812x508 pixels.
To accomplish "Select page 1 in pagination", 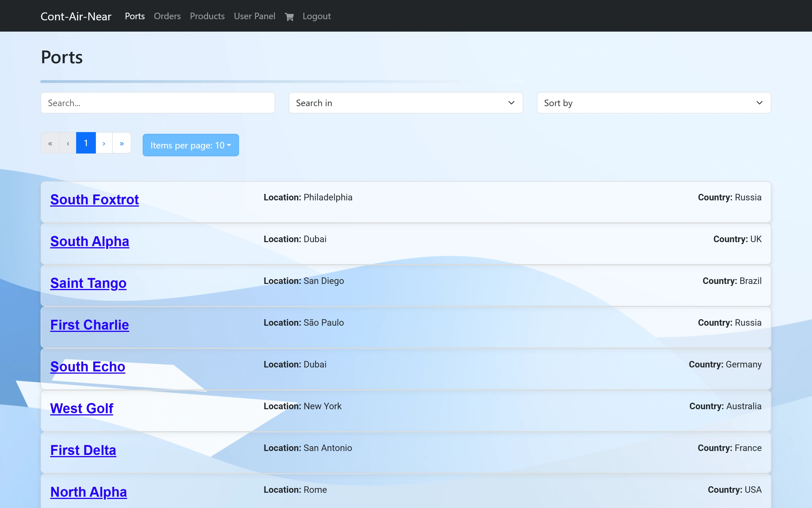I will click(86, 143).
